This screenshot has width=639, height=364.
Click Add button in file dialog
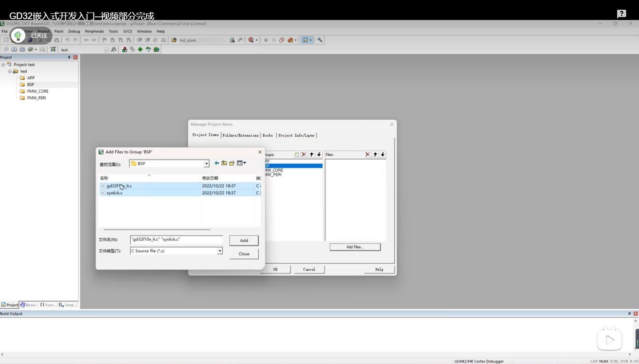[244, 240]
